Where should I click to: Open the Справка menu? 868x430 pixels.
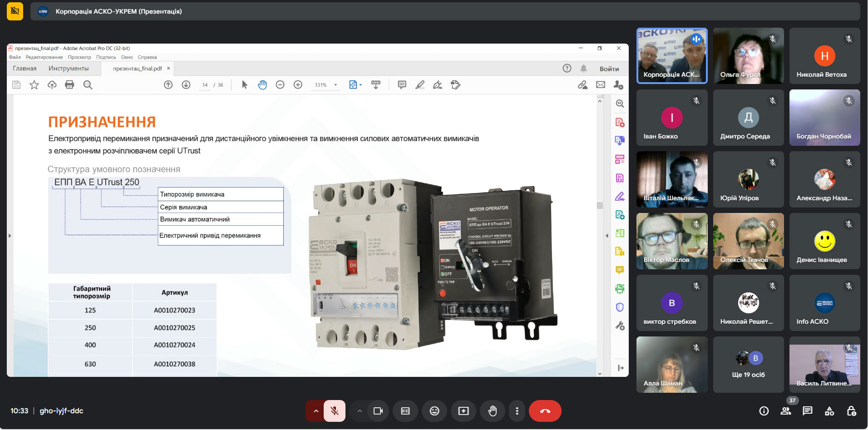tap(147, 57)
